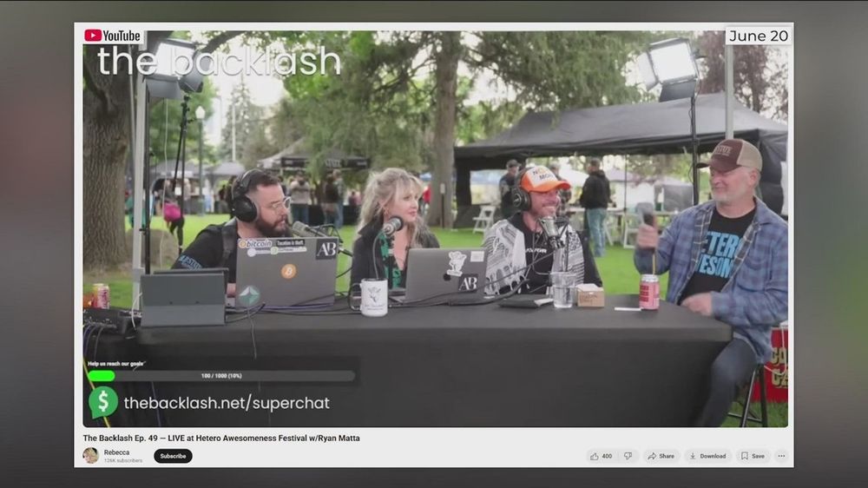Click the June 20 date label

pyautogui.click(x=758, y=36)
